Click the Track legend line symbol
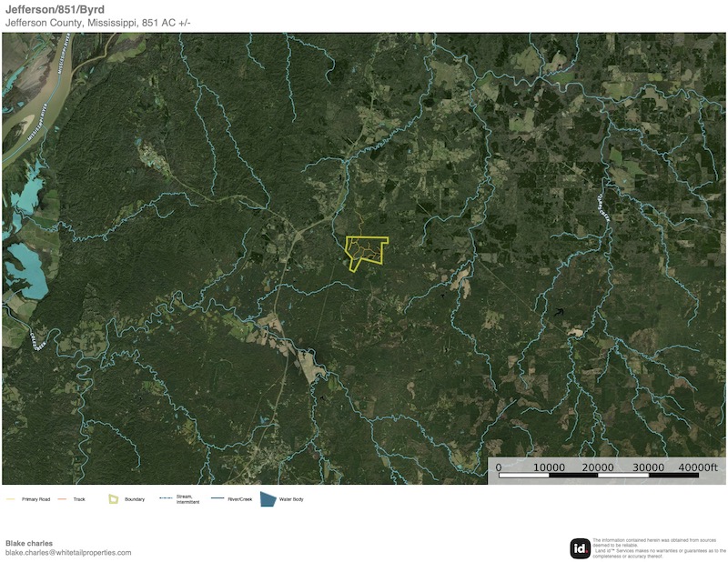The width and height of the screenshot is (728, 562). [63, 499]
